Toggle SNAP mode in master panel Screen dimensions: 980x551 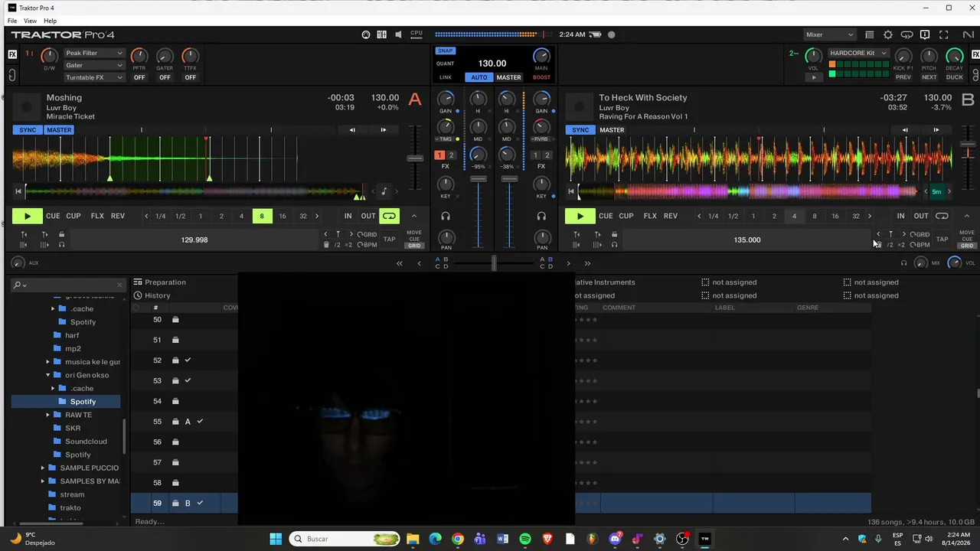click(x=445, y=51)
